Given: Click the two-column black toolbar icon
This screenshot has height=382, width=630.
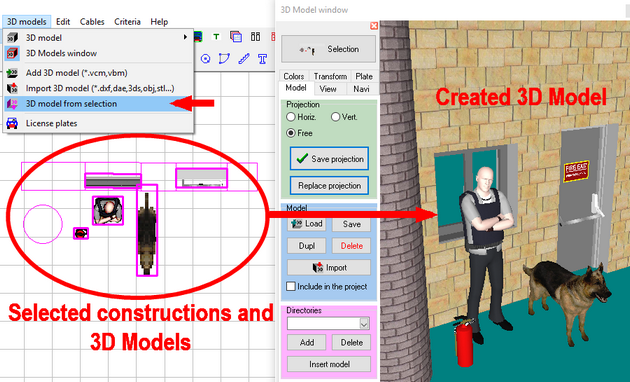Looking at the screenshot, I should click(x=256, y=37).
